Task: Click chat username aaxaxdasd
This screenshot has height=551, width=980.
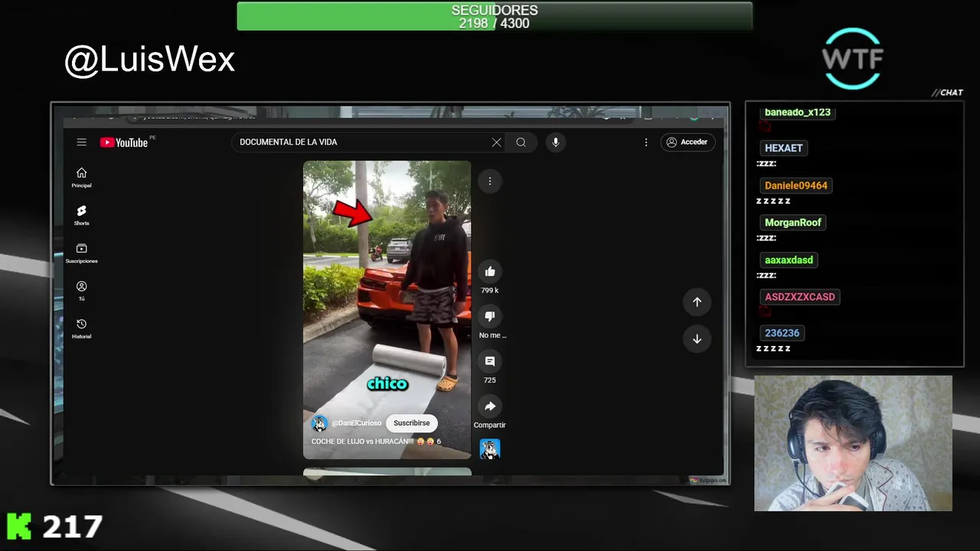Action: (789, 260)
